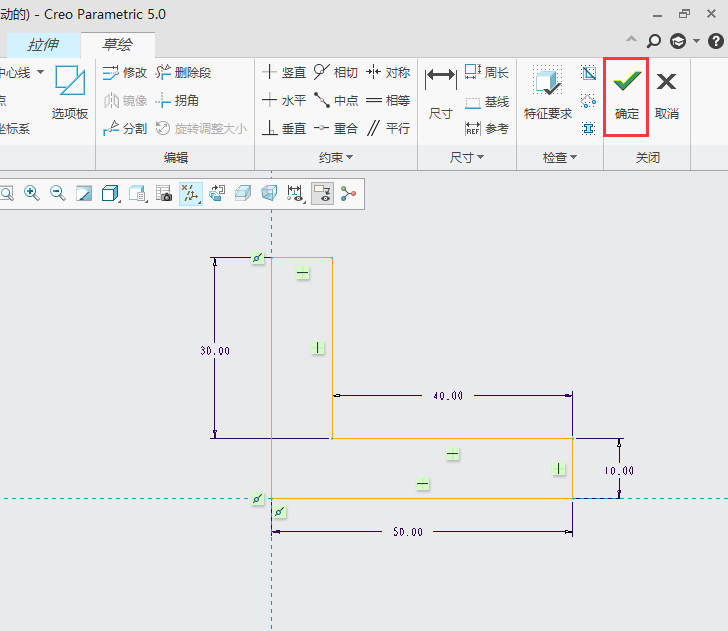
Task: Apply the 相等 equal constraint
Action: click(x=388, y=100)
